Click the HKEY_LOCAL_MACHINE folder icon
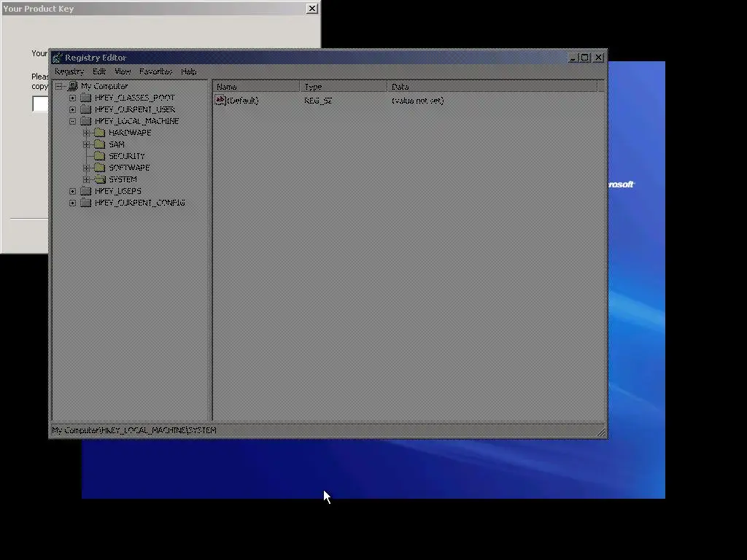This screenshot has height=560, width=747. click(x=86, y=121)
